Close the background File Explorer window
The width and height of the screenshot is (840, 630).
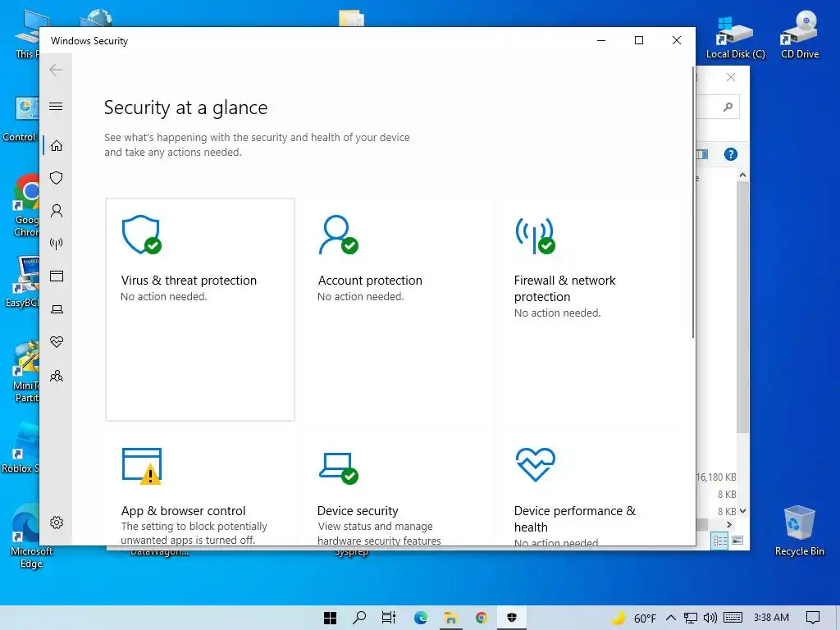click(731, 77)
